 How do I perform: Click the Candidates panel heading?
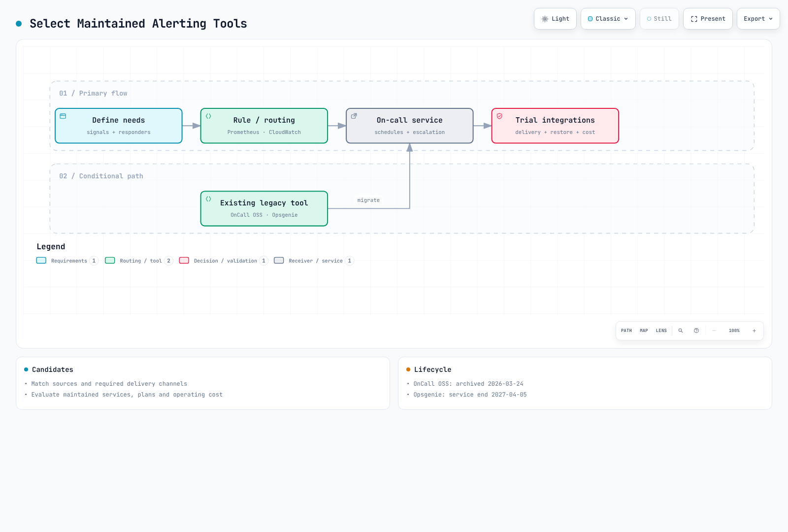coord(52,369)
